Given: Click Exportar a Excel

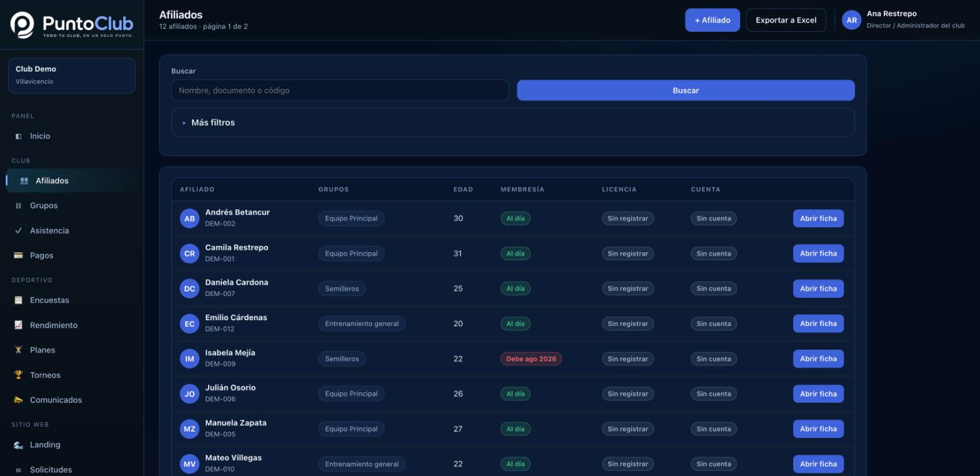Looking at the screenshot, I should (786, 20).
